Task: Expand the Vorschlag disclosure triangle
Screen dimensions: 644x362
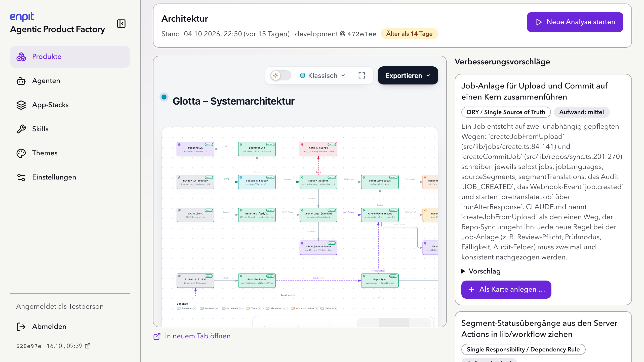Action: tap(463, 271)
